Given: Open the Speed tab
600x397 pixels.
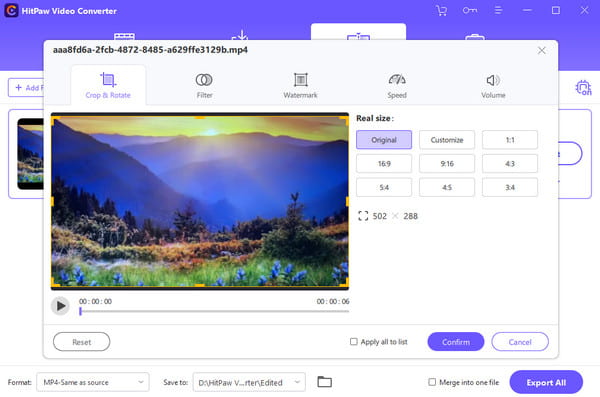Looking at the screenshot, I should pyautogui.click(x=397, y=85).
